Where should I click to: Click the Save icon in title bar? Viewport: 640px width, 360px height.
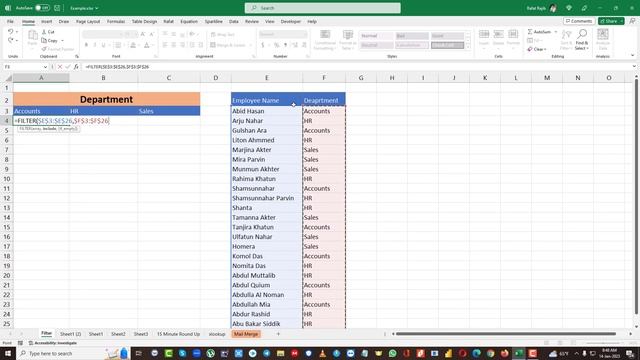point(57,8)
